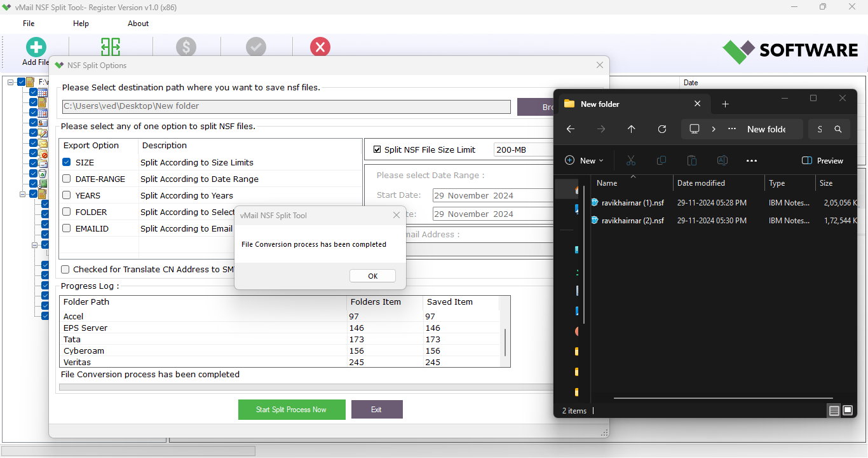Click the grey dollar sign toolbar icon
This screenshot has height=458, width=868.
pyautogui.click(x=186, y=47)
